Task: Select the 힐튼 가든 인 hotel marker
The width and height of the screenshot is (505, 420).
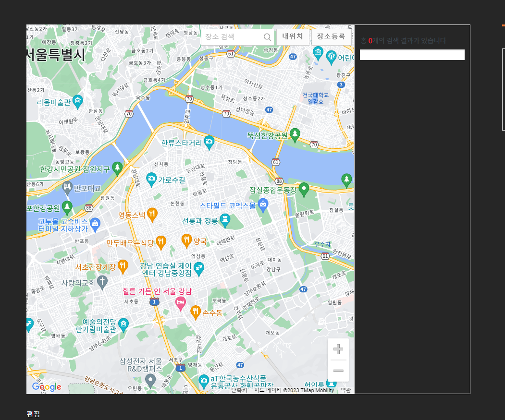Action: [x=180, y=303]
